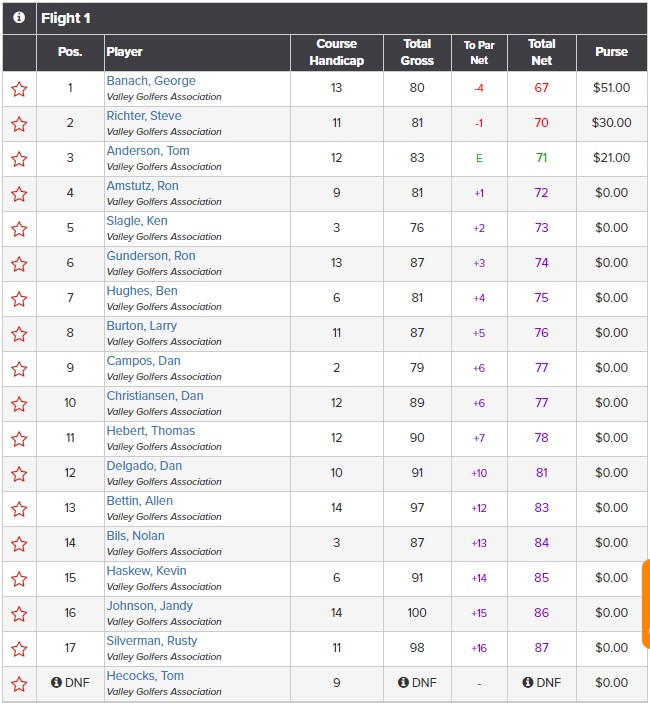Click the DNF info icon in Total Gross column

click(x=403, y=682)
